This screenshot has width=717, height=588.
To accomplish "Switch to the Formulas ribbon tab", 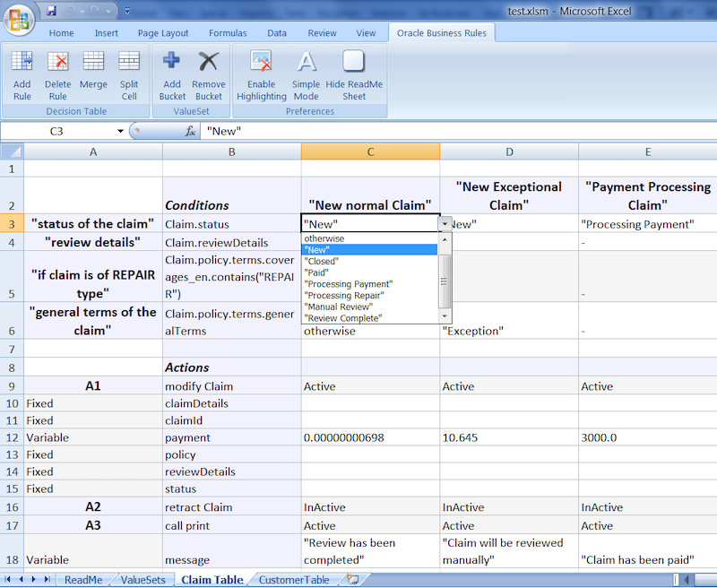I will [227, 31].
